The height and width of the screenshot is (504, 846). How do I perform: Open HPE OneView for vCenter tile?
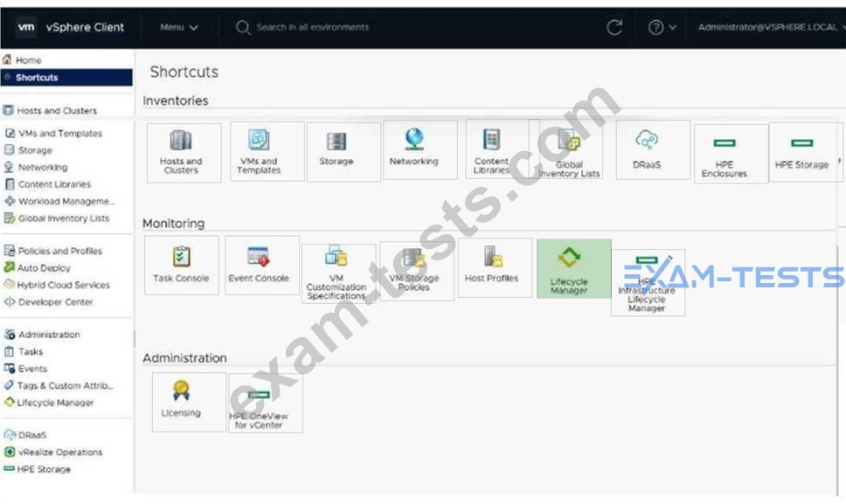coord(266,404)
